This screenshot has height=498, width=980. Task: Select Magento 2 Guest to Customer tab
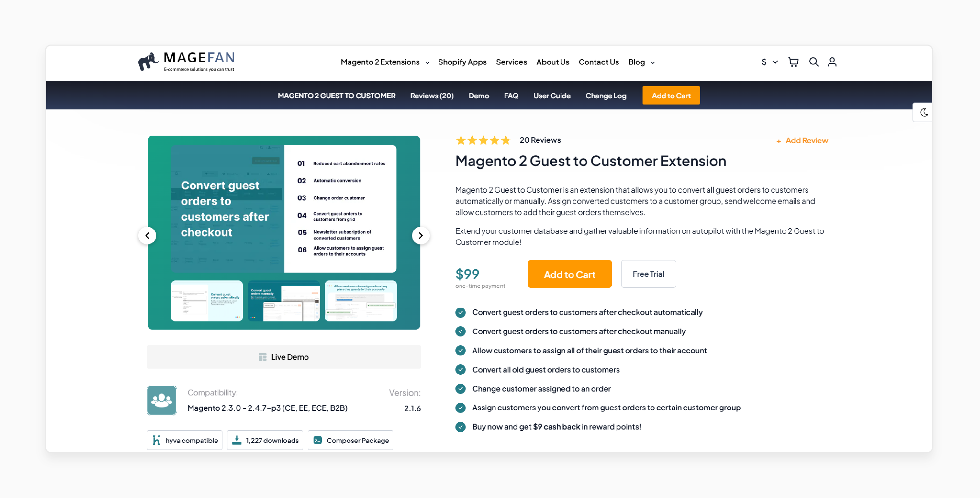(x=336, y=95)
